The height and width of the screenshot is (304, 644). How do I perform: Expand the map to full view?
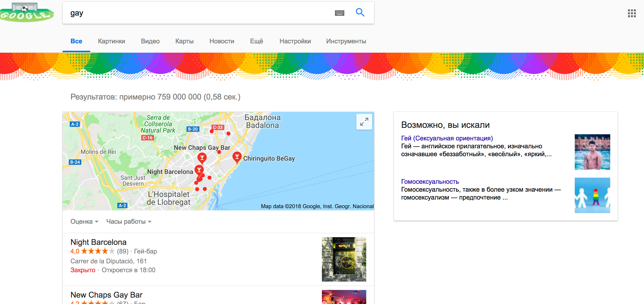364,122
